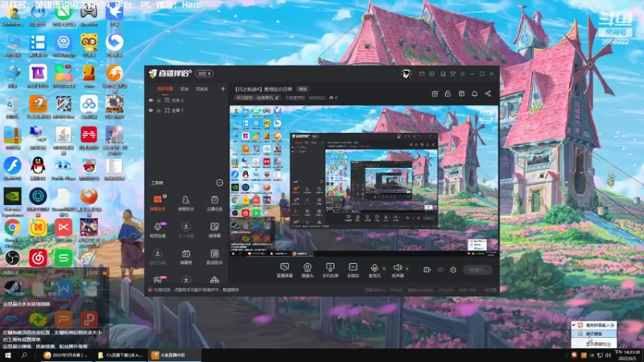Toggle visibility eye of 全屏 1 source
The width and height of the screenshot is (644, 362).
(x=151, y=110)
